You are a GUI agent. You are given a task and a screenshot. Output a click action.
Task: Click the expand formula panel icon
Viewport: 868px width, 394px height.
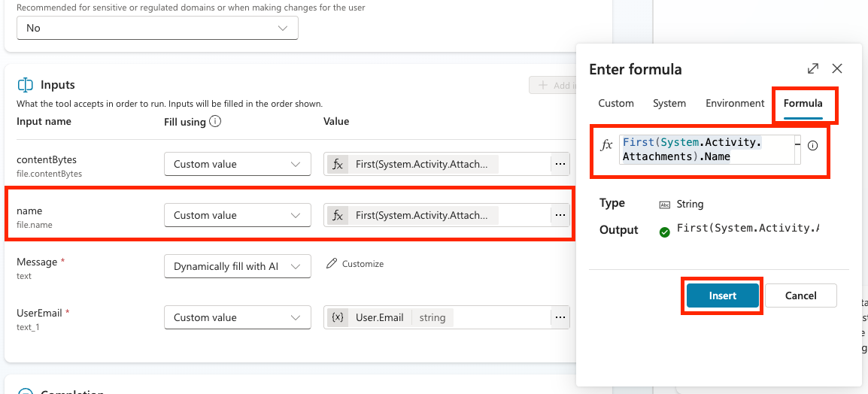[x=812, y=68]
